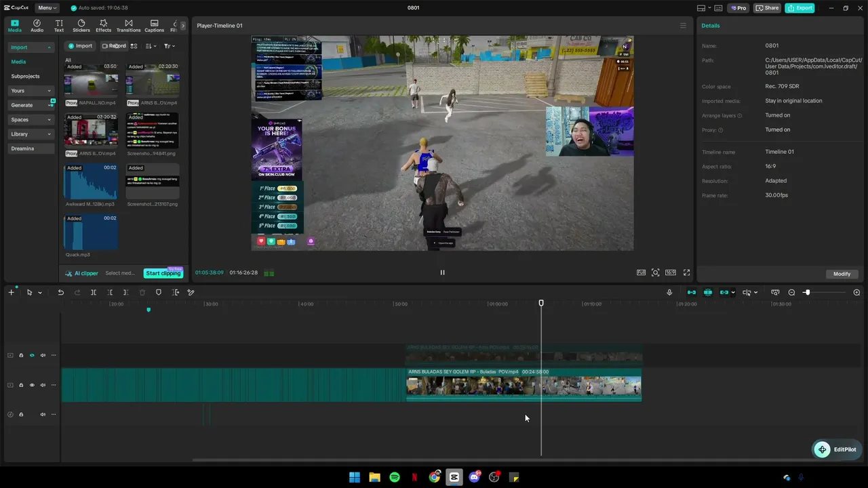
Task: Hide the top video track
Action: pos(32,355)
